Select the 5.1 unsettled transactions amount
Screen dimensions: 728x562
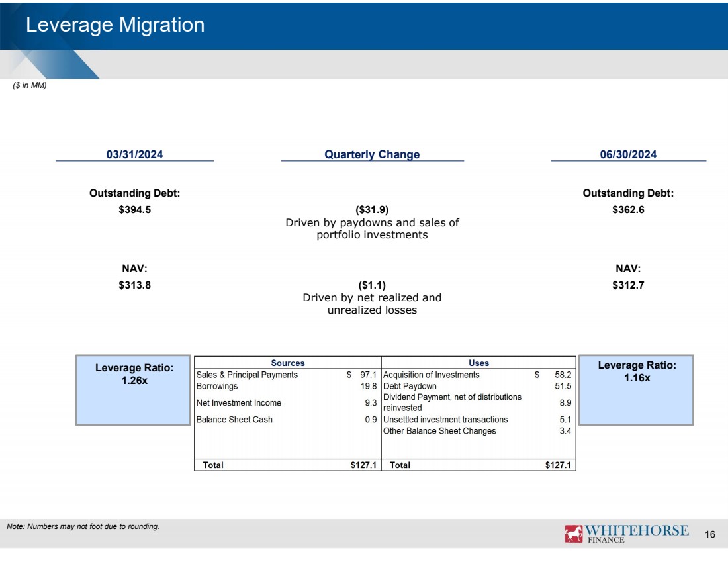565,420
